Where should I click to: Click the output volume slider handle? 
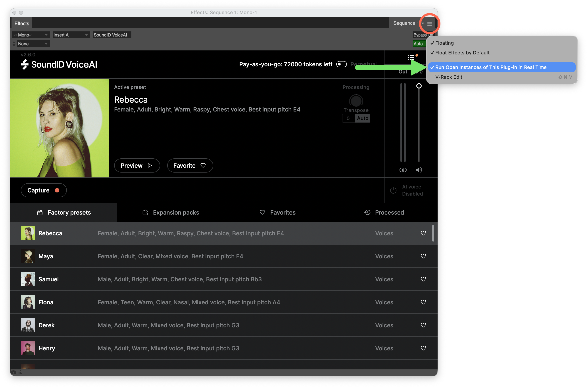pyautogui.click(x=419, y=86)
